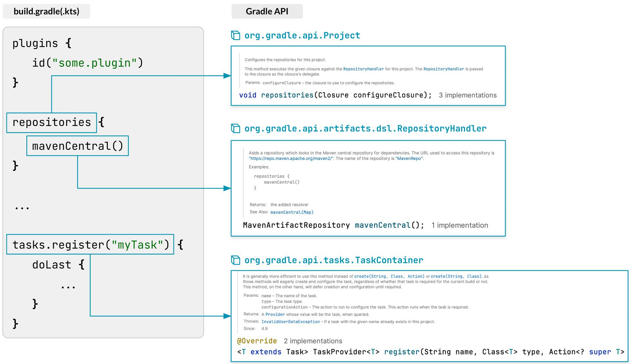Click 'the added resolver' return description
This screenshot has width=631, height=364.
coord(289,205)
